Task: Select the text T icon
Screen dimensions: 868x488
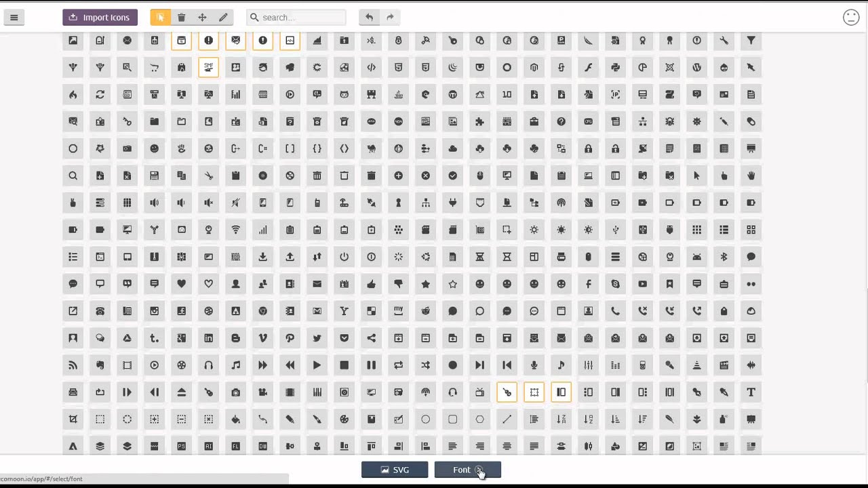Action: (x=751, y=392)
